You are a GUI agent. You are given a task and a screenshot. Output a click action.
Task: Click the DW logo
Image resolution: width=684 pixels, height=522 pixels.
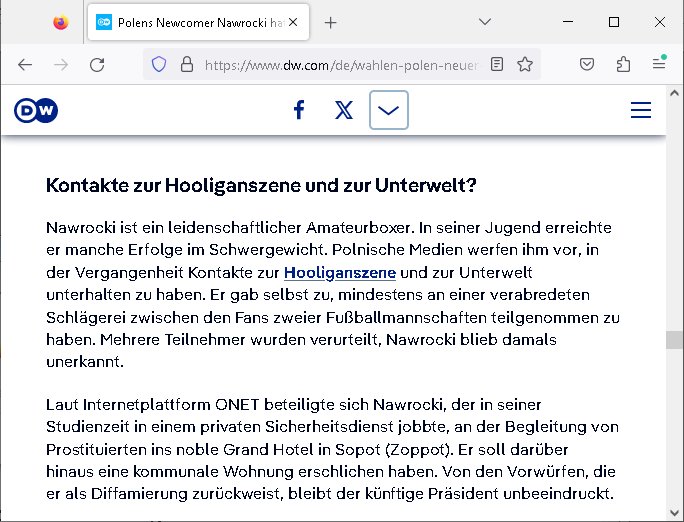pyautogui.click(x=36, y=111)
